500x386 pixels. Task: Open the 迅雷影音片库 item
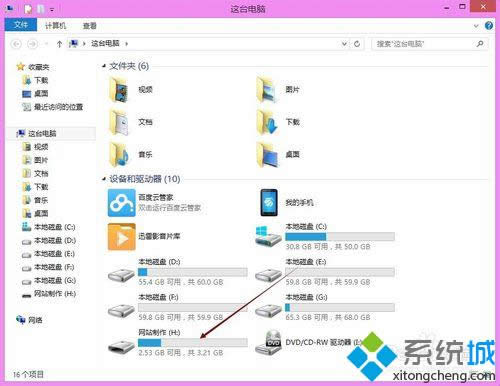(144, 236)
